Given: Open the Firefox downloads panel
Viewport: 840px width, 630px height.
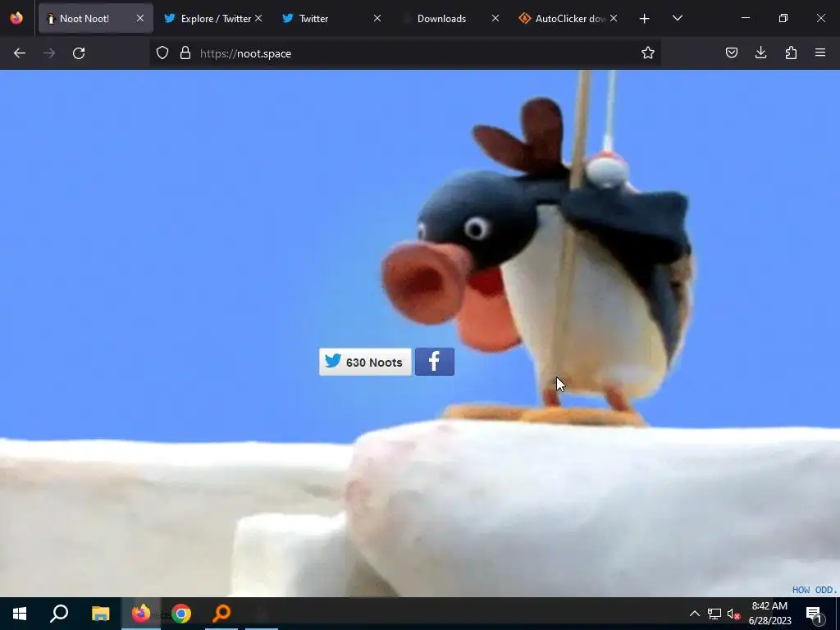Looking at the screenshot, I should tap(760, 52).
